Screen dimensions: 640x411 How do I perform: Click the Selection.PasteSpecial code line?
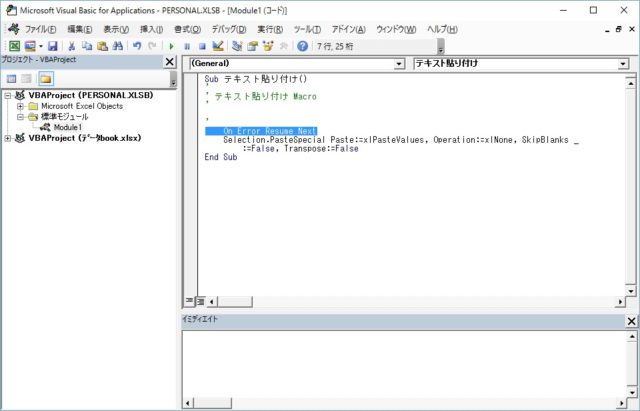click(401, 140)
